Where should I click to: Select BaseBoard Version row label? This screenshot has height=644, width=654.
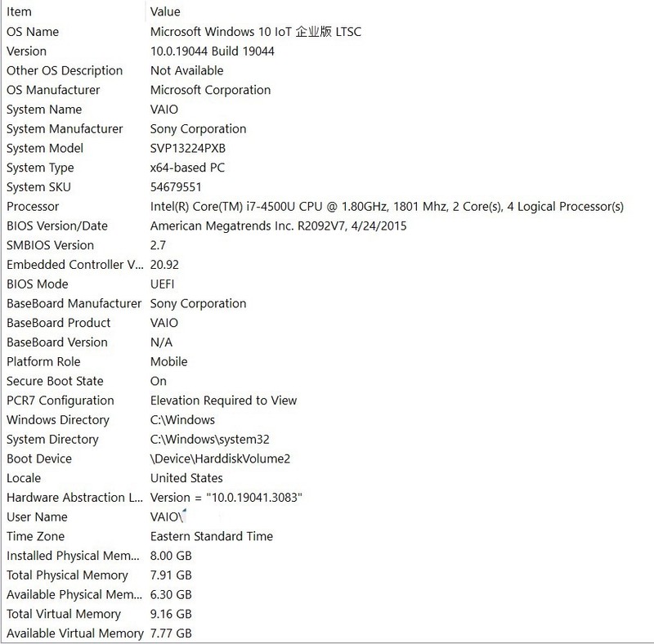[x=57, y=342]
